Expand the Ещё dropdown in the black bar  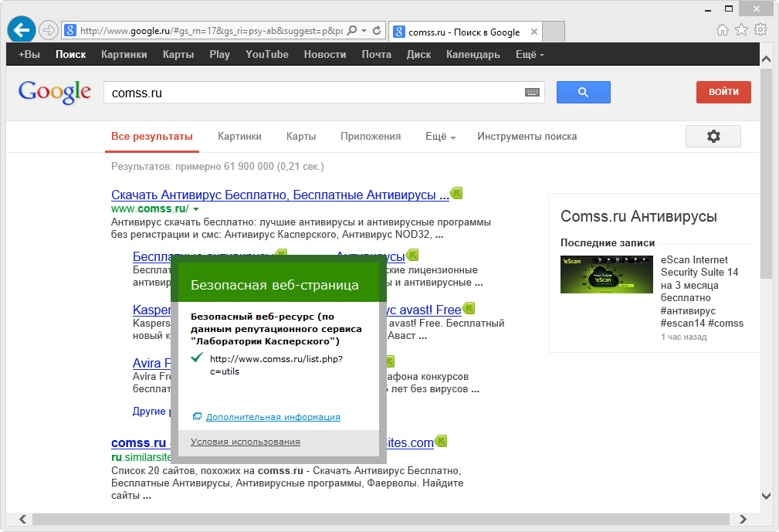pos(530,54)
